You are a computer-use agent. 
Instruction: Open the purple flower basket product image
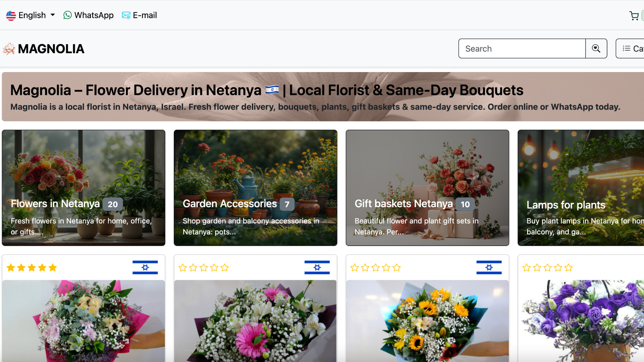point(581,321)
